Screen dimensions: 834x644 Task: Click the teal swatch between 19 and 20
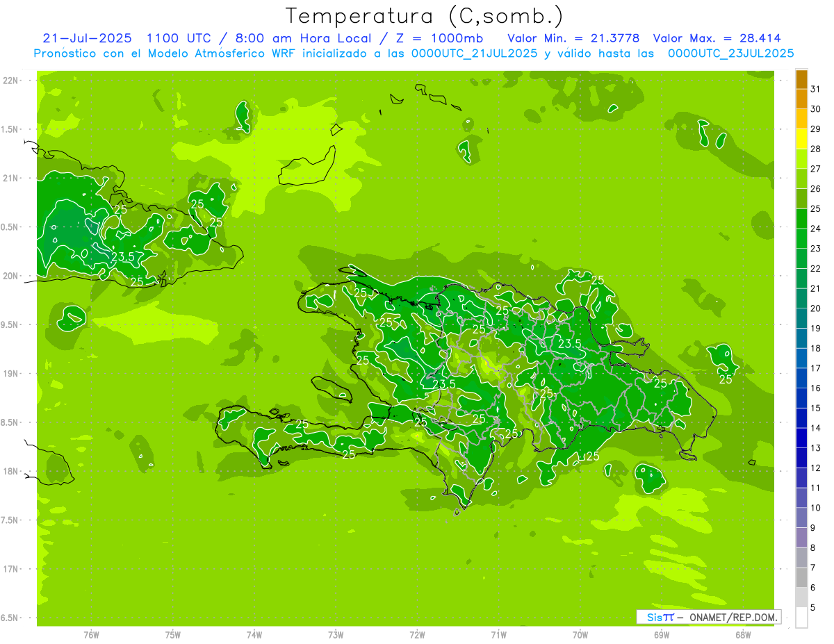tap(801, 319)
